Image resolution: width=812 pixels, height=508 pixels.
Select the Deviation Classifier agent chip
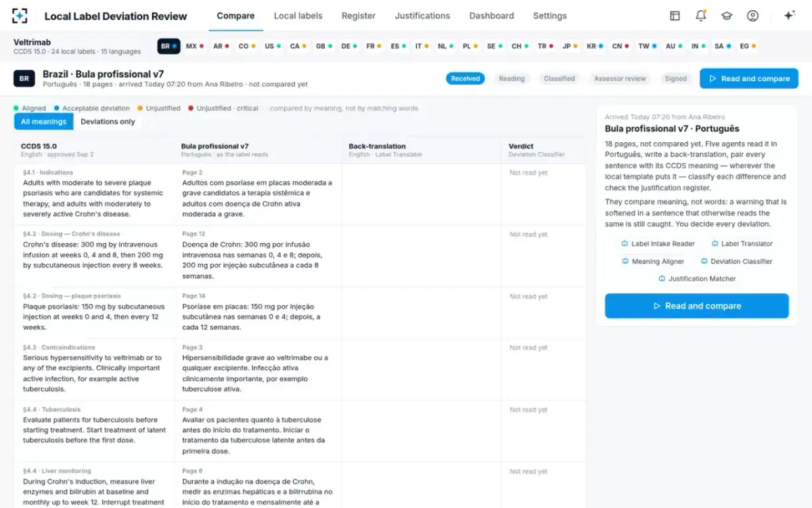point(736,261)
